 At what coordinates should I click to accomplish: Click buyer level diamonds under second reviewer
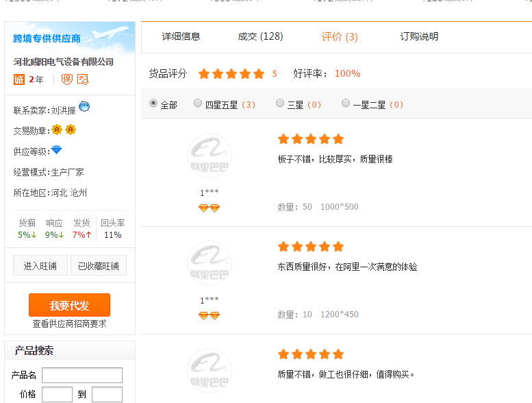pyautogui.click(x=209, y=316)
